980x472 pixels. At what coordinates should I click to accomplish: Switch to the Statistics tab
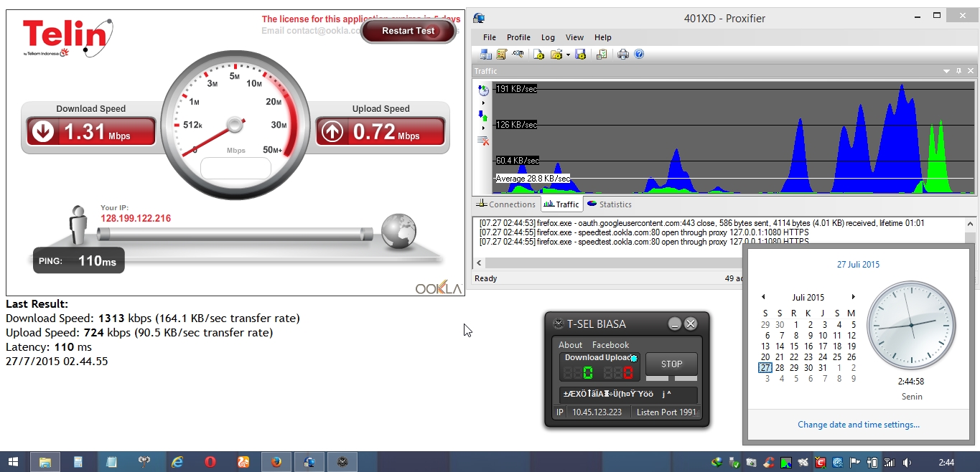pyautogui.click(x=610, y=204)
